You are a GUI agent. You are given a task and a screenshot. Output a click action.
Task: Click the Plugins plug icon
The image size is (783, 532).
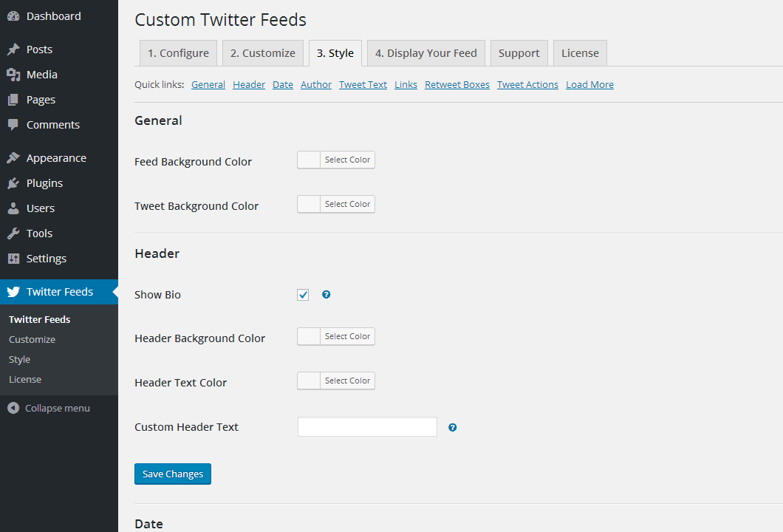(x=13, y=183)
